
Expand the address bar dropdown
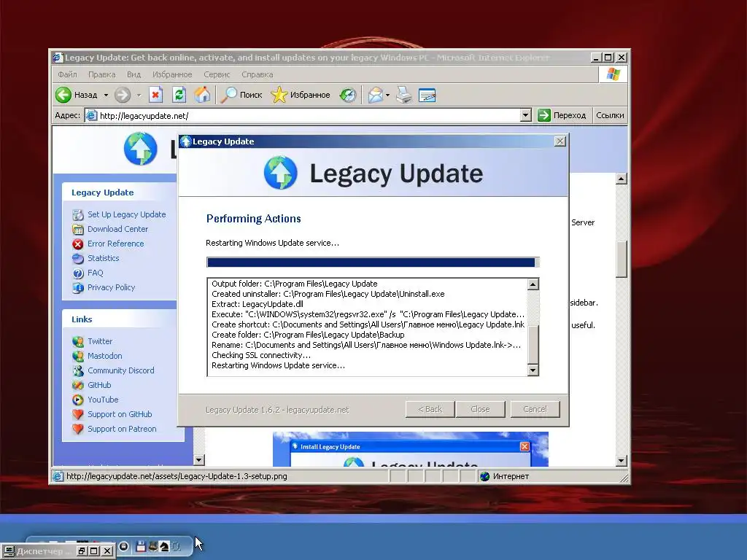click(525, 115)
